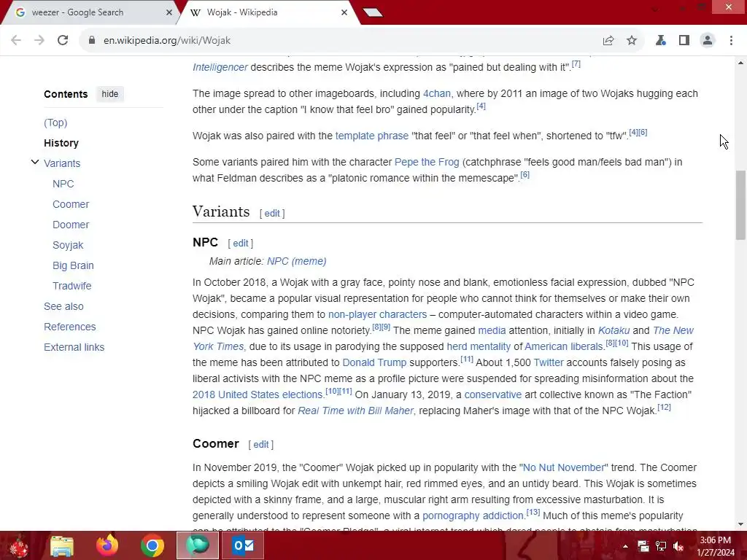
Task: Open File Explorer from the taskbar
Action: [62, 545]
